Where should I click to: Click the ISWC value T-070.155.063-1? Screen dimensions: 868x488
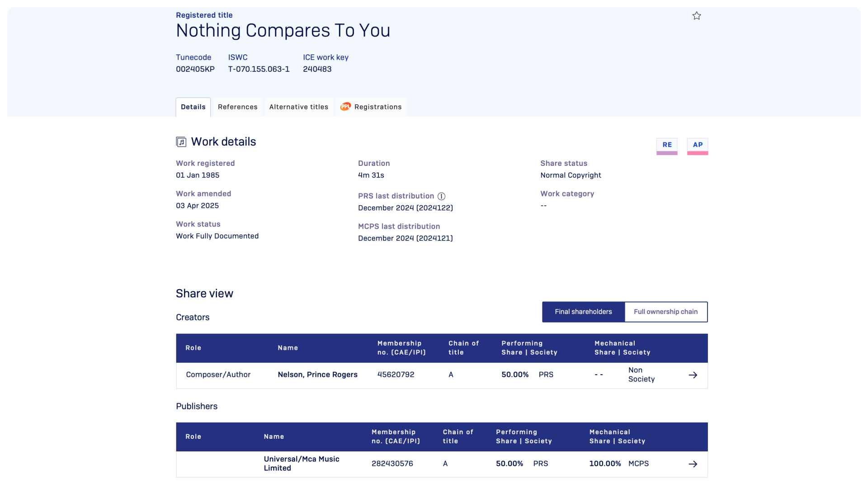click(259, 69)
